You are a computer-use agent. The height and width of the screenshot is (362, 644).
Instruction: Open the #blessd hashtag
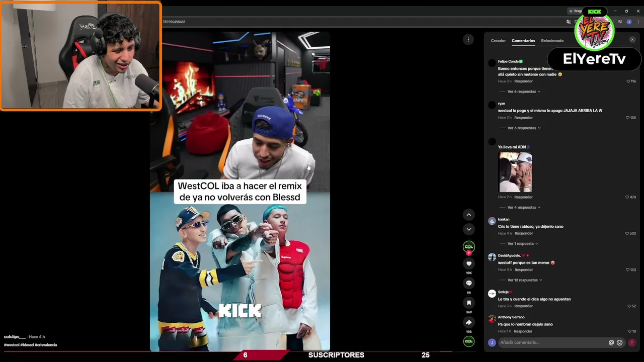click(x=27, y=345)
